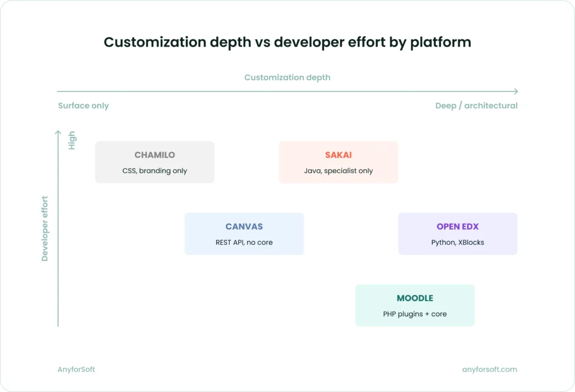Toggle the 'Java, specialist only' label
Viewport: 575px width, 392px height.
point(338,171)
